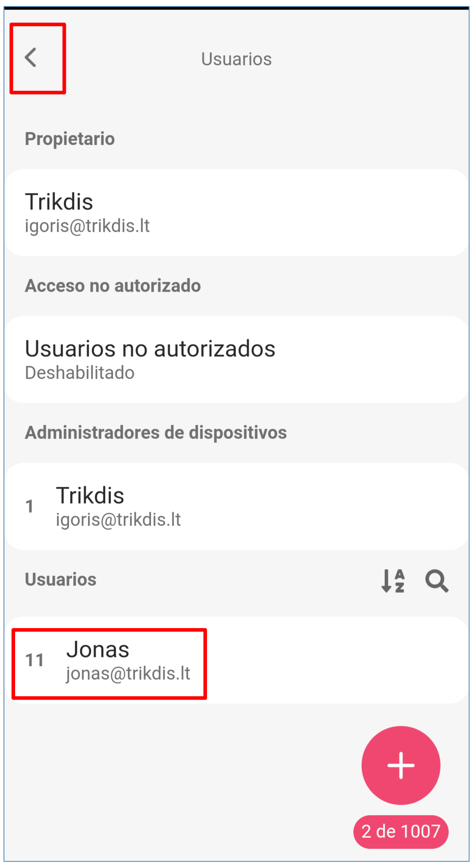Click the Propietario section header
Image resolution: width=474 pixels, height=868 pixels.
(70, 139)
